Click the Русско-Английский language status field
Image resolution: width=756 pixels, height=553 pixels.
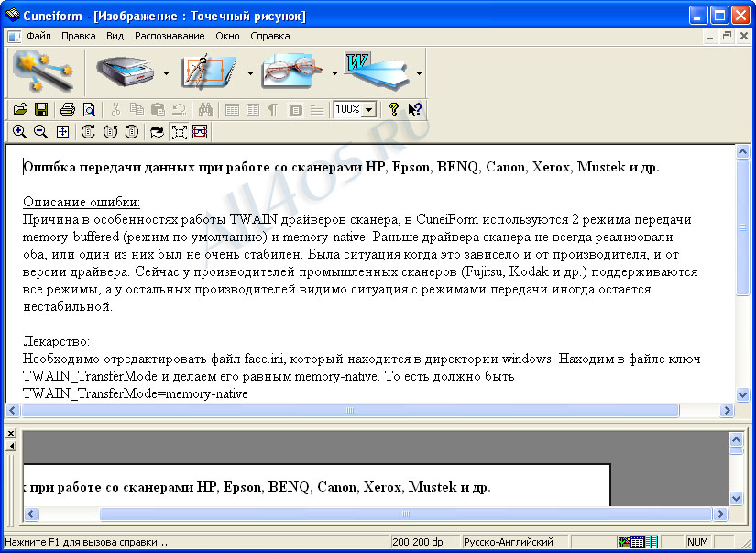515,542
